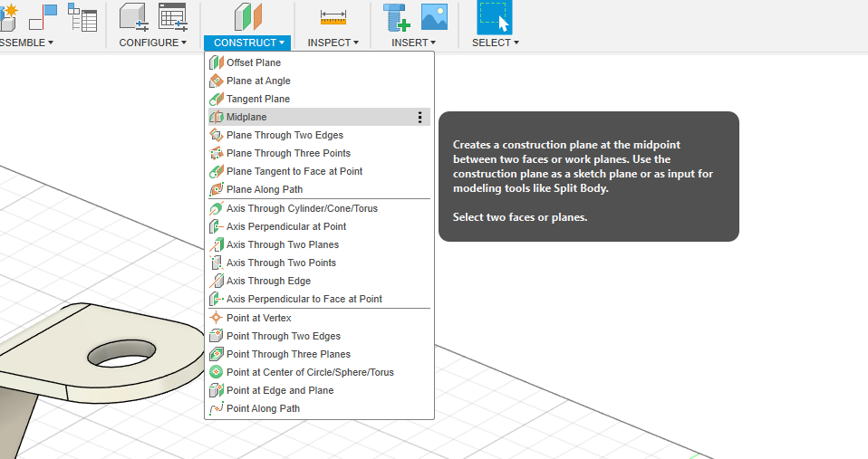Click the table icon above Assemble
Viewport: 868px width, 459px height.
(82, 17)
